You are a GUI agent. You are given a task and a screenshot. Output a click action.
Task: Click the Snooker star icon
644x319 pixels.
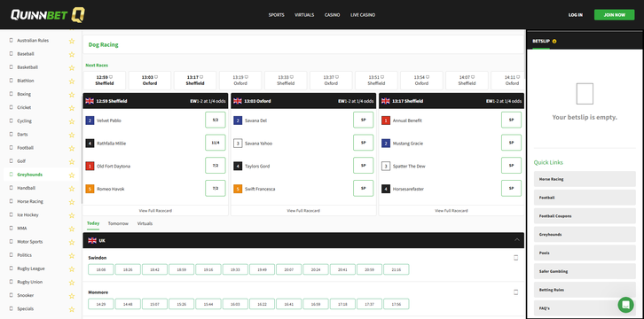coord(72,296)
